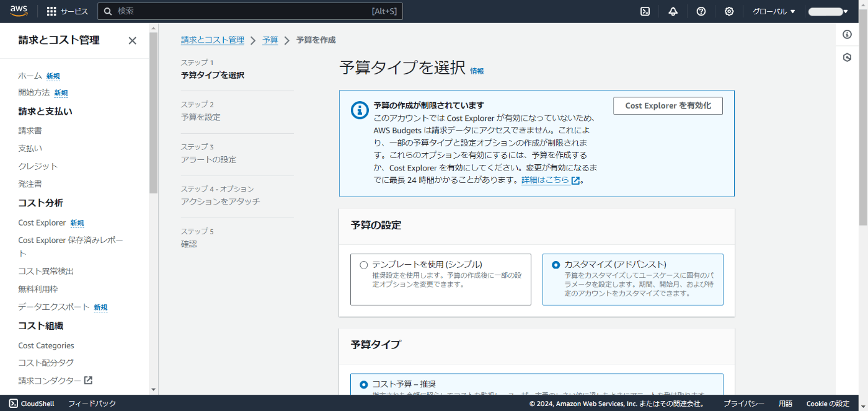The height and width of the screenshot is (411, 868).
Task: Open 無料利用枠 in the sidebar
Action: [38, 289]
